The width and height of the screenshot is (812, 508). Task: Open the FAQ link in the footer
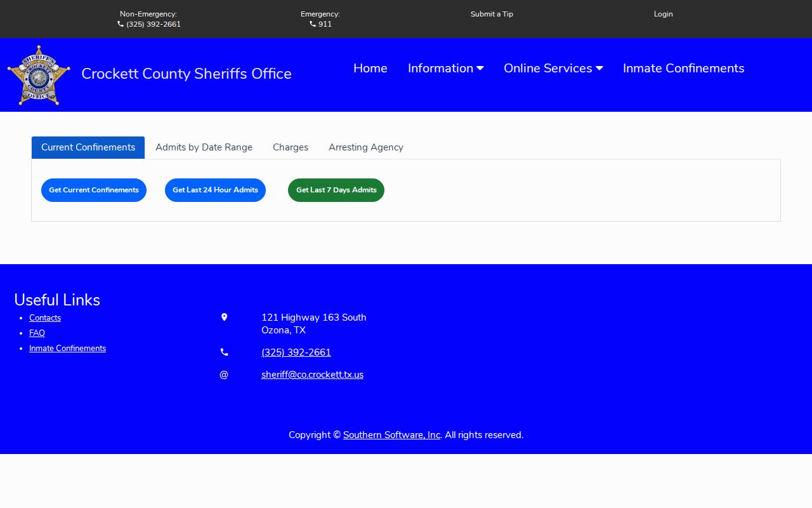click(37, 333)
